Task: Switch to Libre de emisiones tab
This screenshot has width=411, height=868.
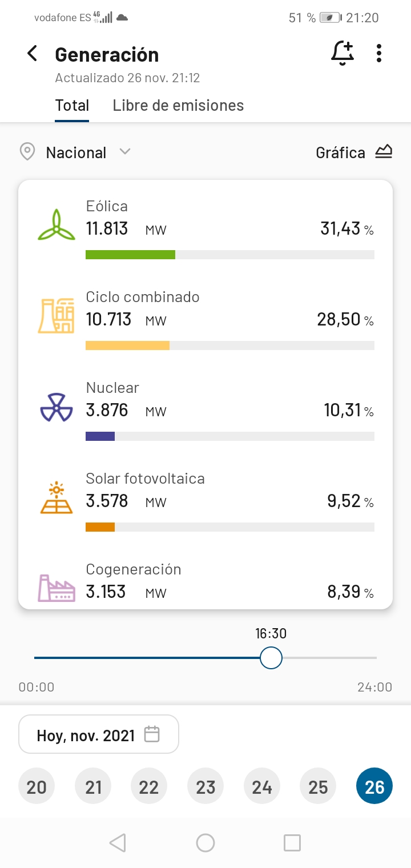Action: pyautogui.click(x=178, y=106)
